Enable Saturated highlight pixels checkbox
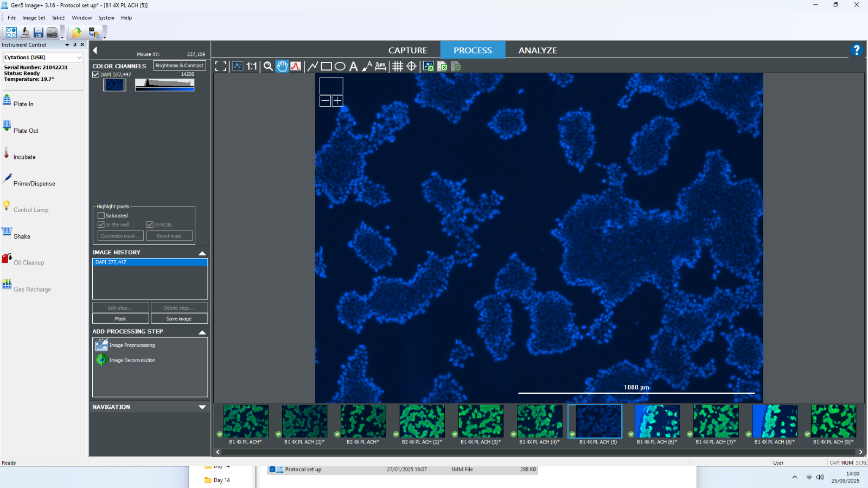Image resolution: width=868 pixels, height=488 pixels. click(101, 216)
